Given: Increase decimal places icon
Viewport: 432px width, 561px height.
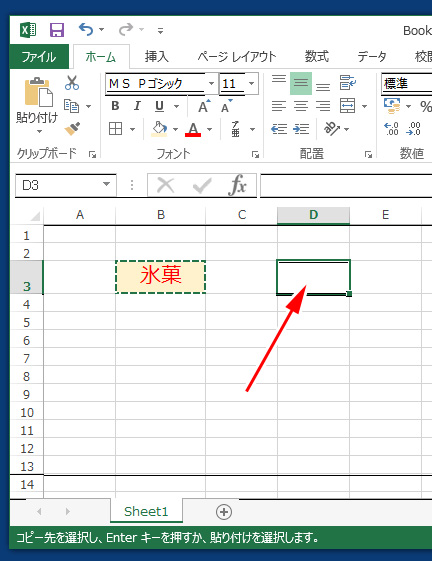Looking at the screenshot, I should point(391,129).
